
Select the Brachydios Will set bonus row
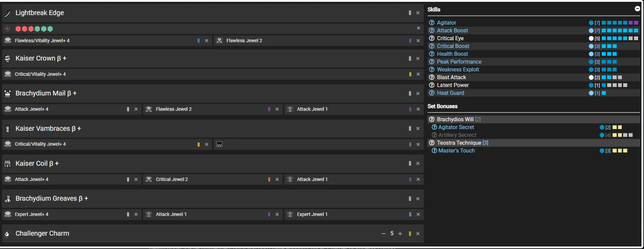point(534,119)
